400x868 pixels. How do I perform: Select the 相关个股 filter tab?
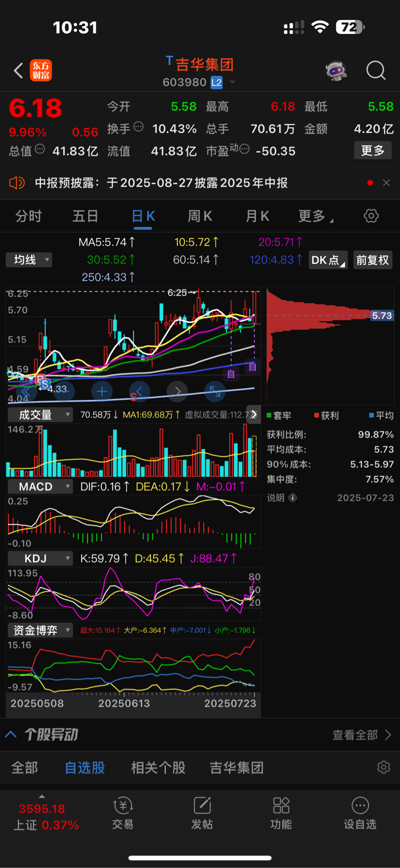click(158, 768)
